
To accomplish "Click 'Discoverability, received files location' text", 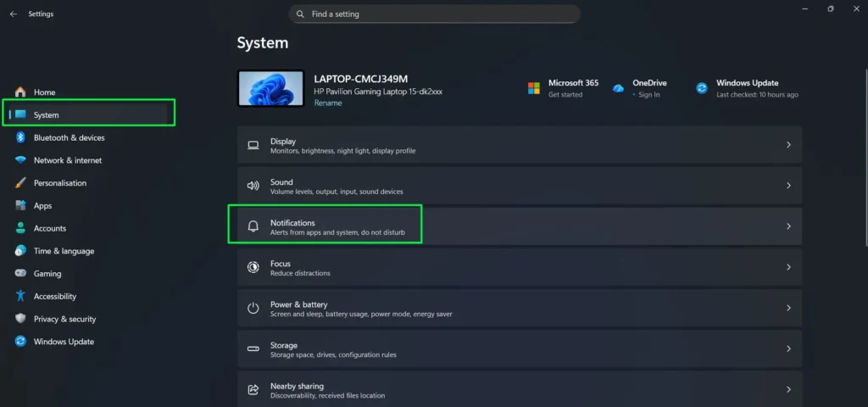I will pyautogui.click(x=327, y=396).
